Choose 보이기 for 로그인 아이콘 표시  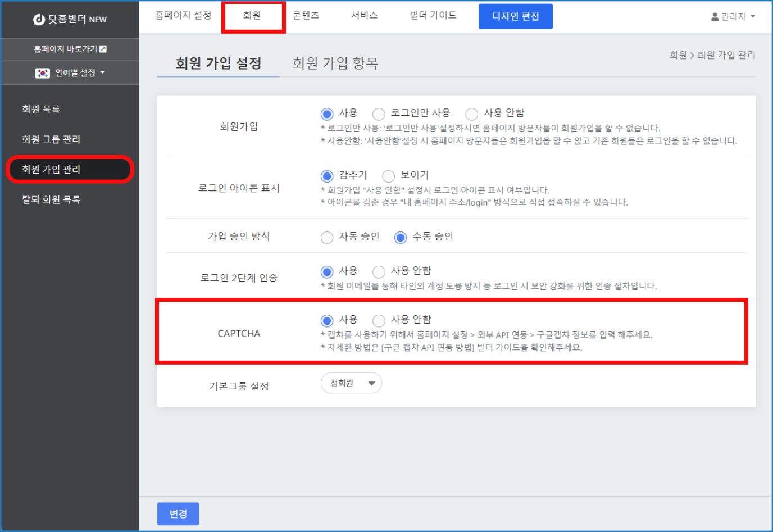click(389, 176)
